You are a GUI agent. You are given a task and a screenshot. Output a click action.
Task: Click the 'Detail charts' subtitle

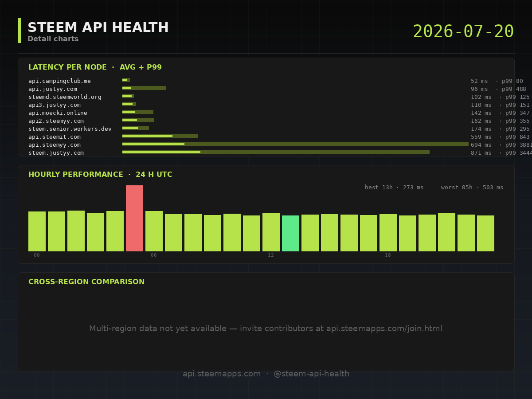pyautogui.click(x=53, y=39)
